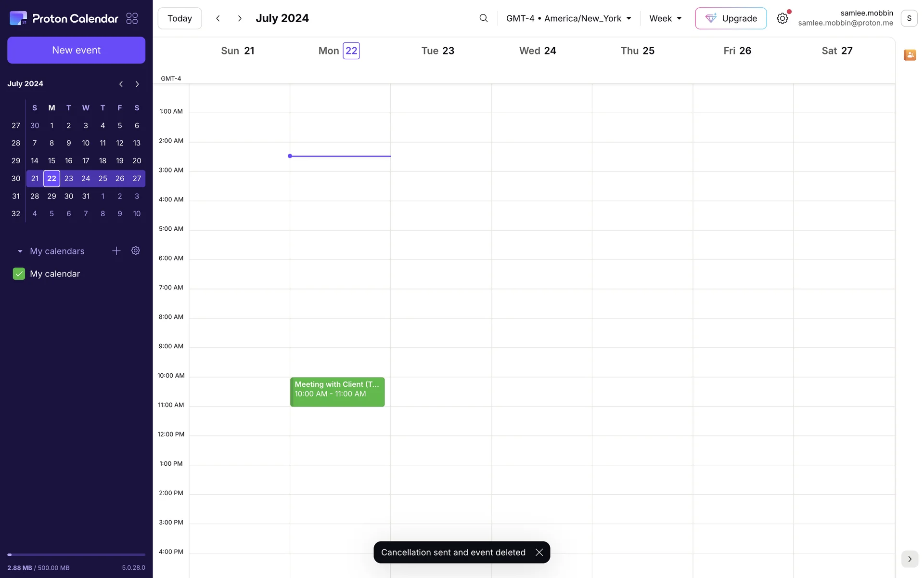Open My calendars settings gear
This screenshot has width=924, height=578.
coord(136,251)
